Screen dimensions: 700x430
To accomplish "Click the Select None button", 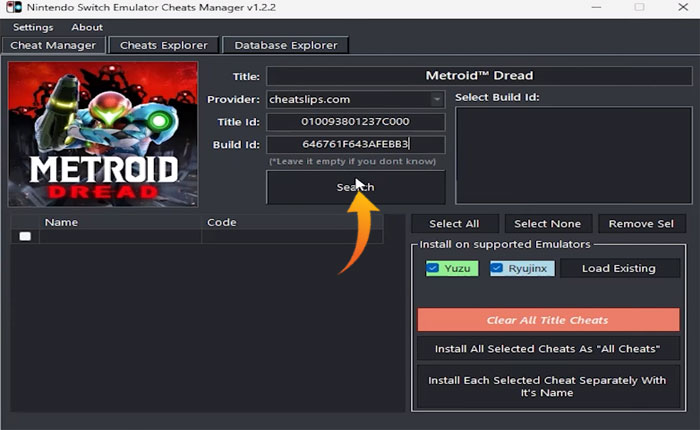I will [548, 224].
